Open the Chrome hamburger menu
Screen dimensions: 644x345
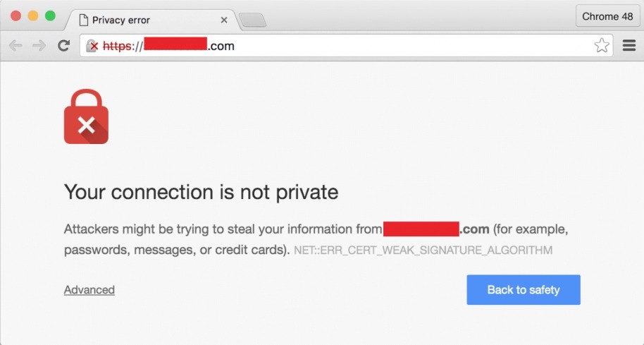click(x=629, y=45)
